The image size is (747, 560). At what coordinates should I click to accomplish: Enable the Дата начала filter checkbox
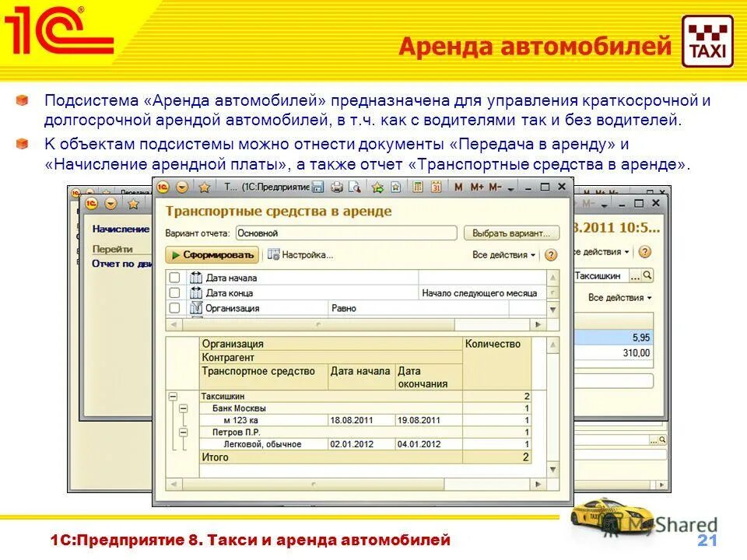pos(174,276)
